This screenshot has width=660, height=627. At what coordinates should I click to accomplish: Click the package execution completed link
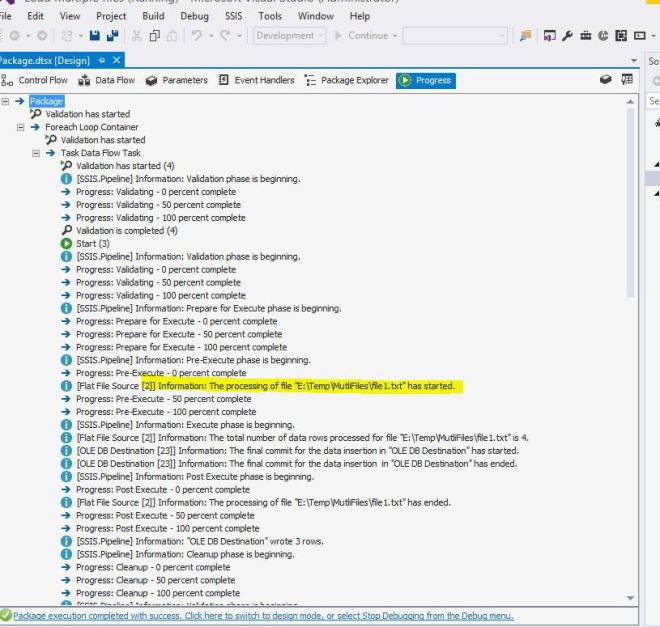(x=262, y=615)
